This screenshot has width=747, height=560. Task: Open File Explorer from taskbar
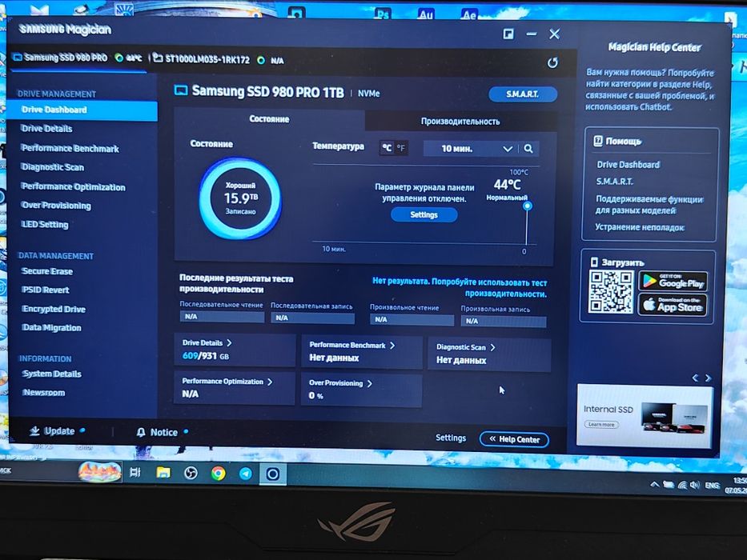click(163, 473)
